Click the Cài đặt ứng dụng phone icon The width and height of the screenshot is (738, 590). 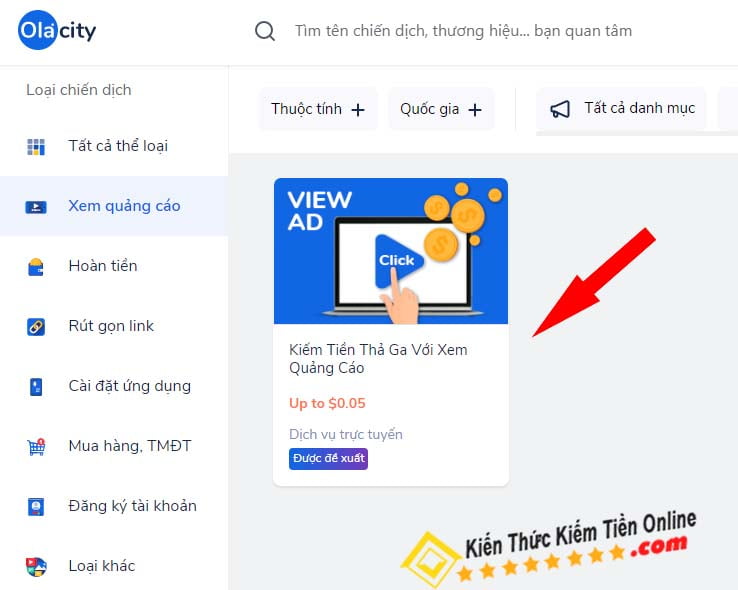36,387
